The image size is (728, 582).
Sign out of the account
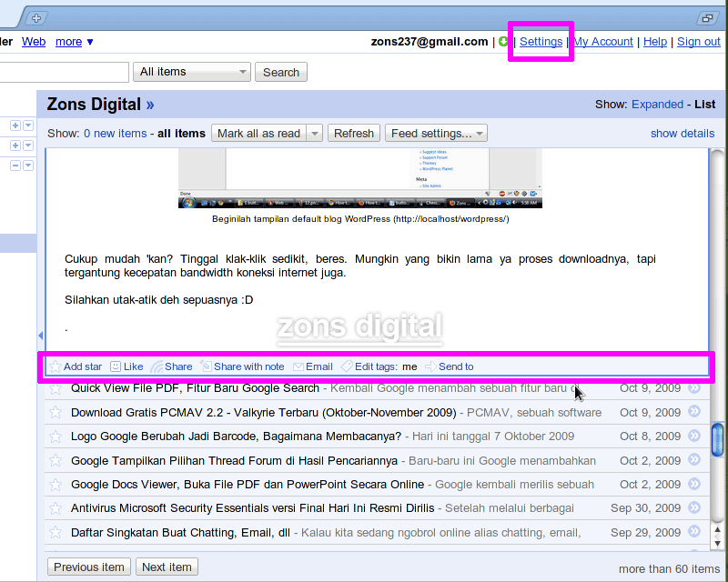click(698, 42)
